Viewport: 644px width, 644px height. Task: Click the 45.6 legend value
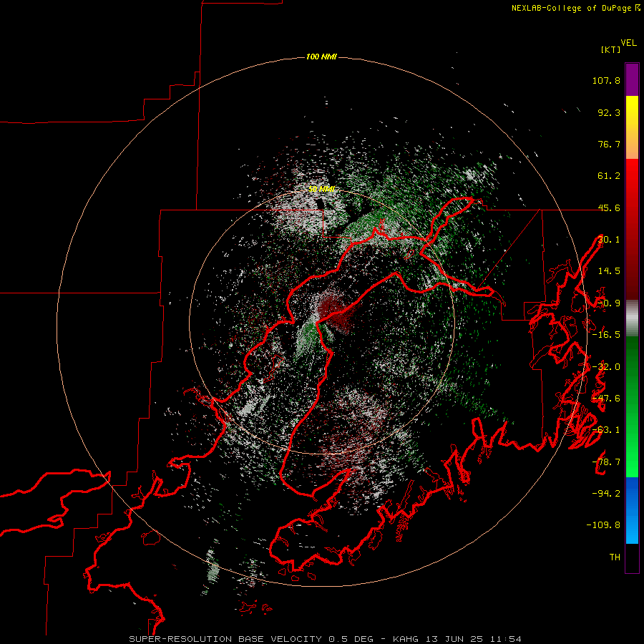(x=609, y=208)
